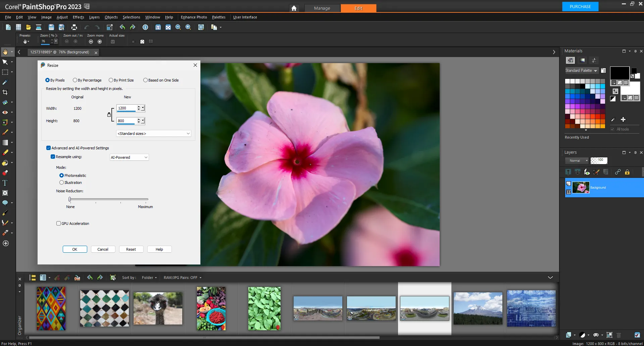Enable GPU Acceleration in the Resize dialog
Viewport: 644px width, 346px height.
tap(58, 223)
